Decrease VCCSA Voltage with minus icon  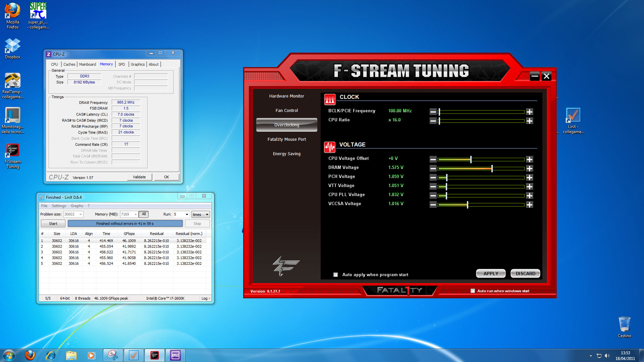[433, 204]
